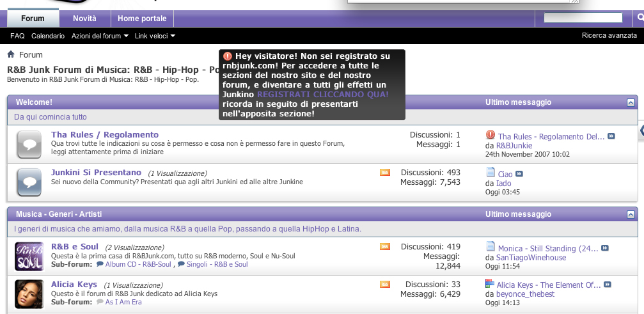Screen dimensions: 644x314
Task: Click the Alicia Keys forum thumbnail
Action: click(29, 293)
